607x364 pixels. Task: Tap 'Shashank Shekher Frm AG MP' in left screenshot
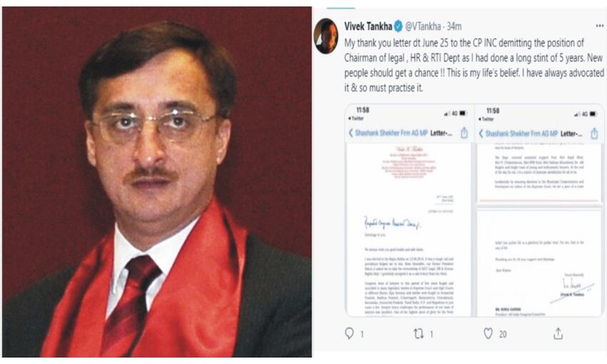[391, 133]
